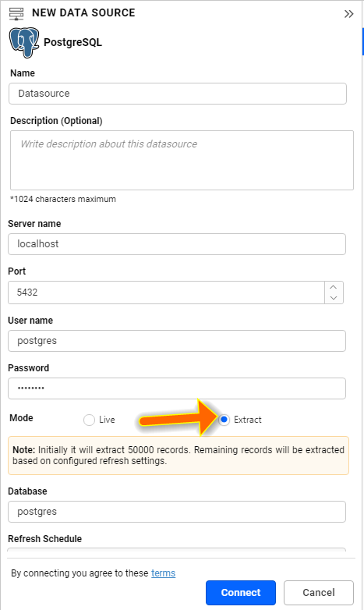This screenshot has height=610, width=364.
Task: Click the Live label text
Action: (x=107, y=420)
